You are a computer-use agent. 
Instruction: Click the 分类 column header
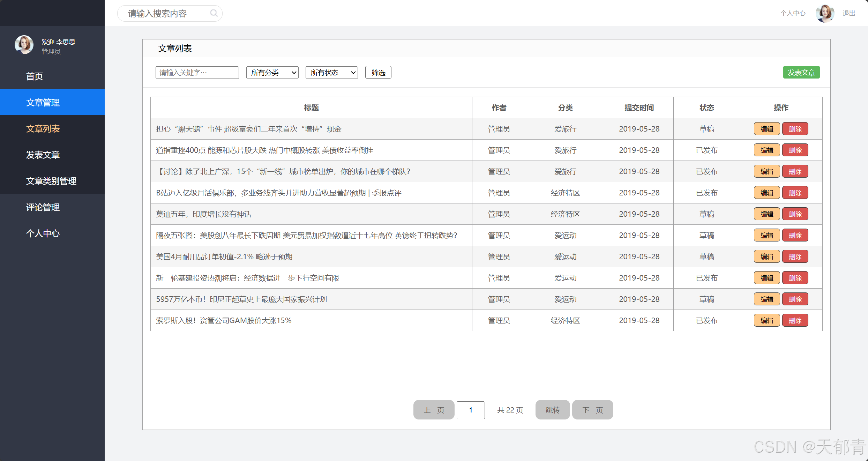click(x=566, y=108)
